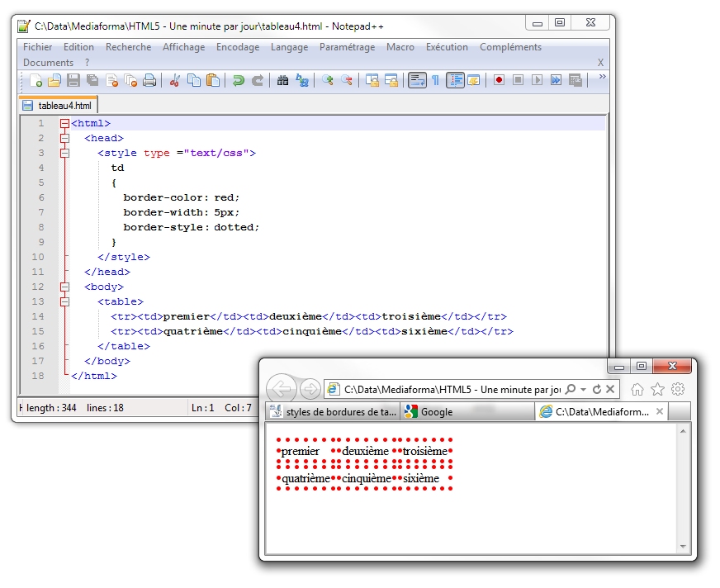
Task: Open the Encodage menu
Action: point(238,47)
